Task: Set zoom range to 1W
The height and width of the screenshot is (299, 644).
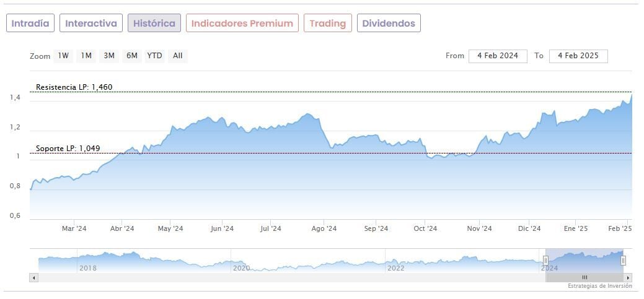Action: pos(63,56)
